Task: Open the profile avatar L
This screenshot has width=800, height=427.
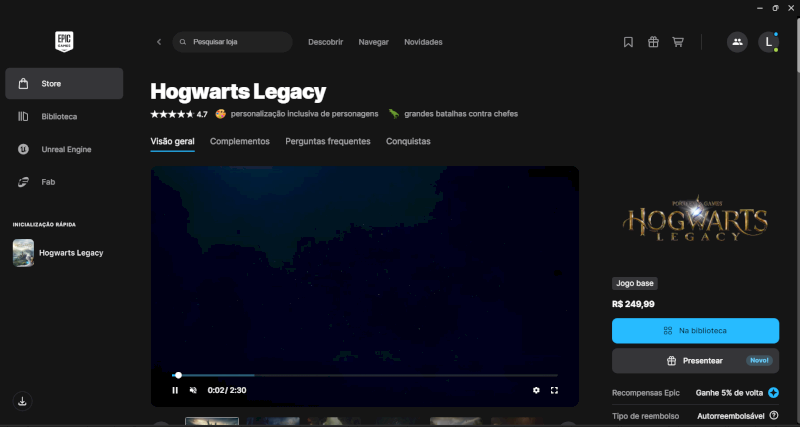Action: coord(768,42)
